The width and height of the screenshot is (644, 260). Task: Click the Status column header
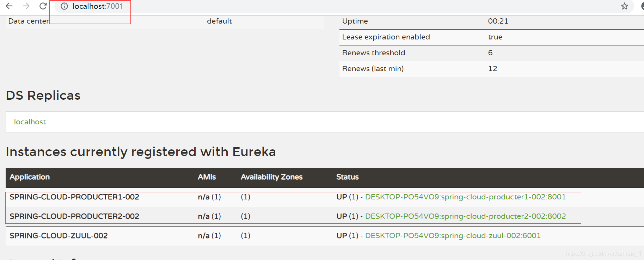point(347,177)
